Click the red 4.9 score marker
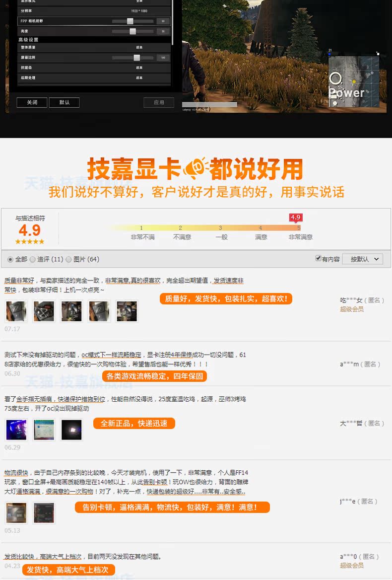Viewport: 392px width, 580px height. point(296,217)
